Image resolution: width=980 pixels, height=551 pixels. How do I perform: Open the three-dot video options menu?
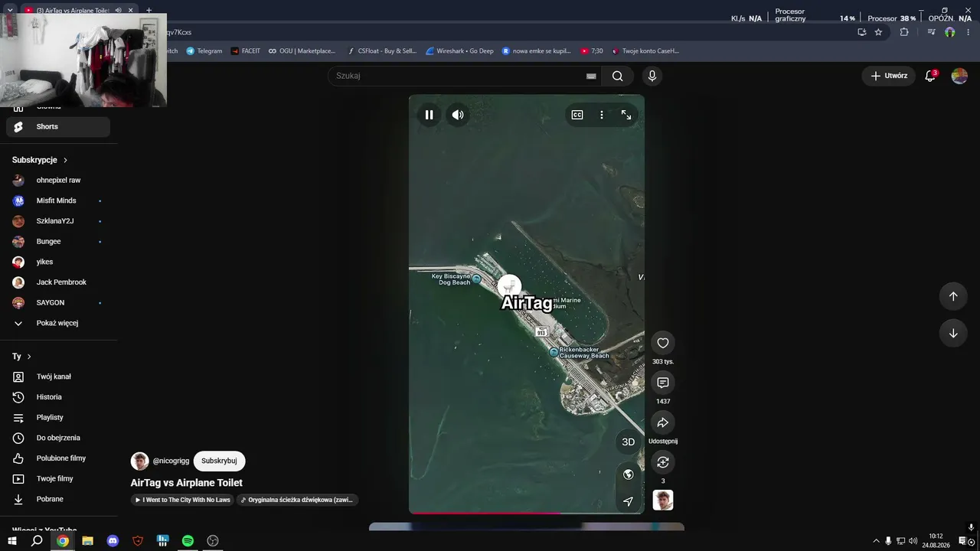(x=602, y=115)
